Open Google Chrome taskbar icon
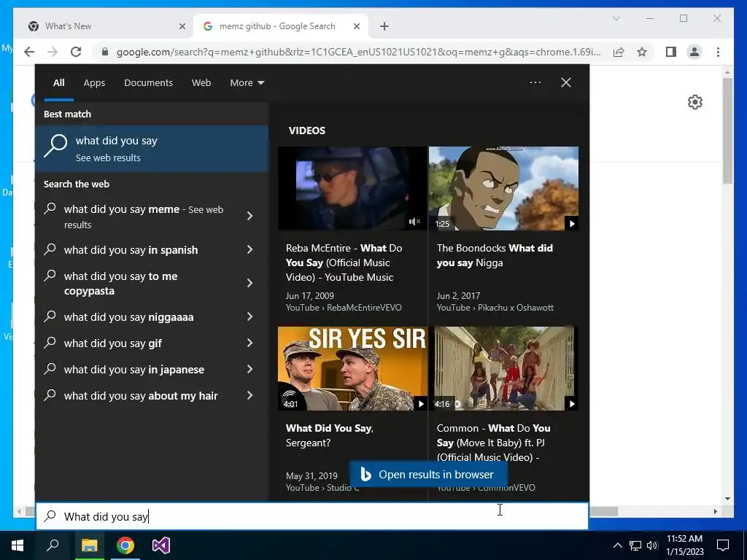This screenshot has height=560, width=747. coord(125,545)
